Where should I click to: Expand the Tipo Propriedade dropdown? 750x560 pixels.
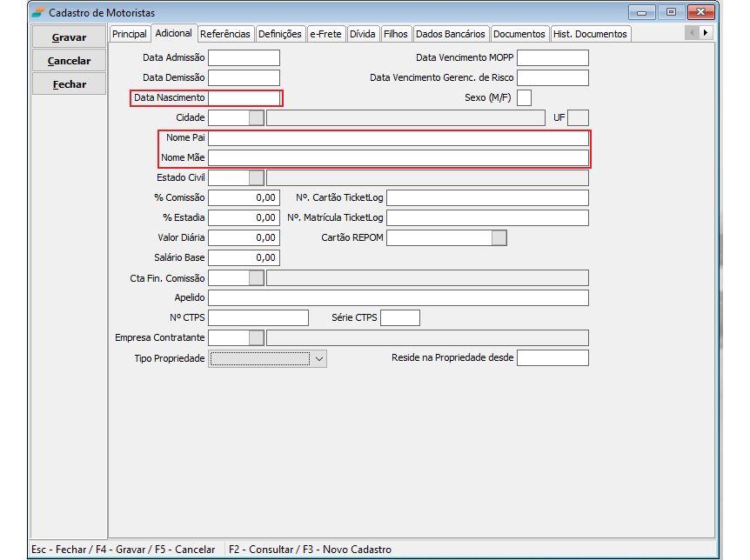(x=318, y=358)
